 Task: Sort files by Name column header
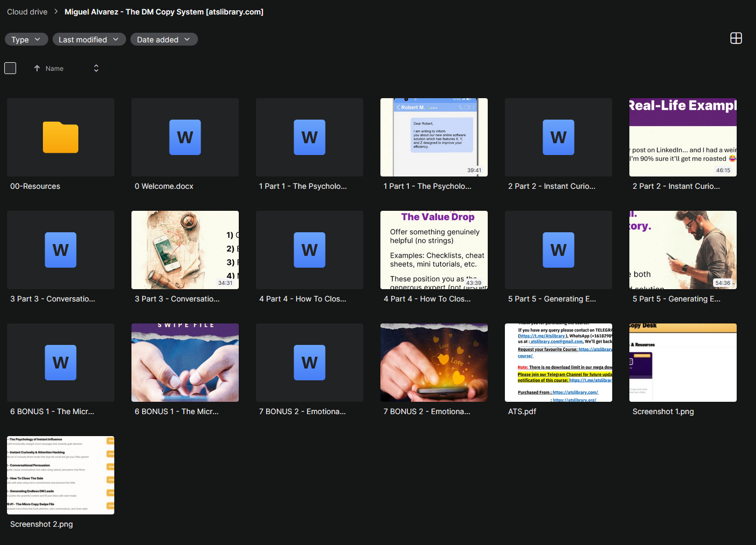(54, 68)
